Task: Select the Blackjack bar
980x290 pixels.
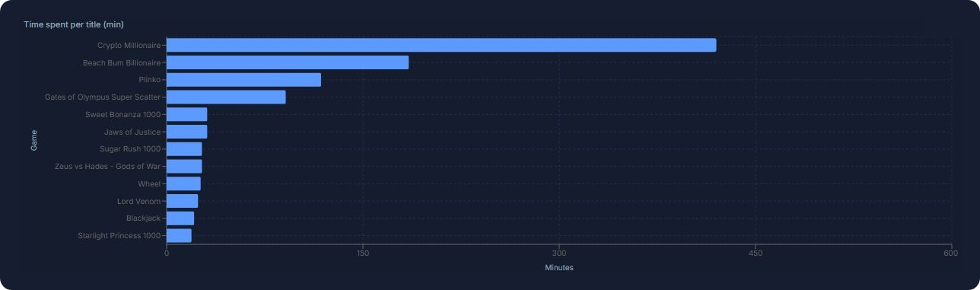Action: coord(180,218)
